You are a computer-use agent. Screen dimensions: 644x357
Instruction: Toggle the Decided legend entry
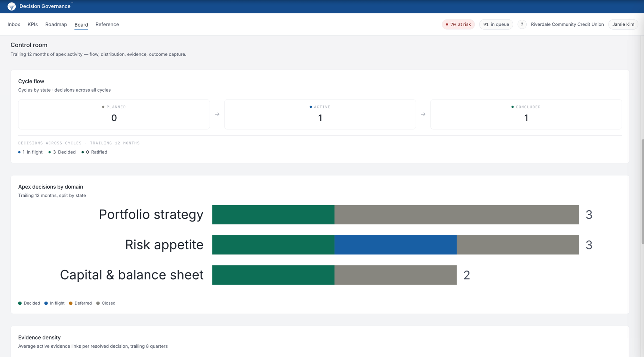[29, 303]
